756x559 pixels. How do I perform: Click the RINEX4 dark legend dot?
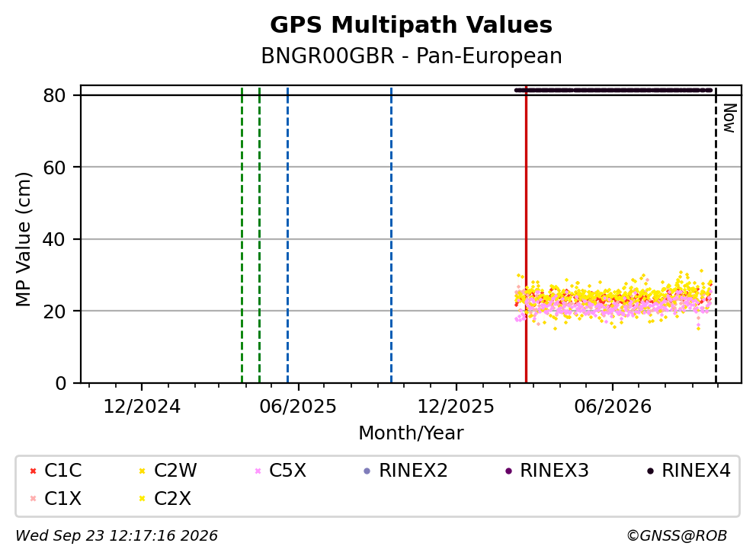[x=650, y=471]
